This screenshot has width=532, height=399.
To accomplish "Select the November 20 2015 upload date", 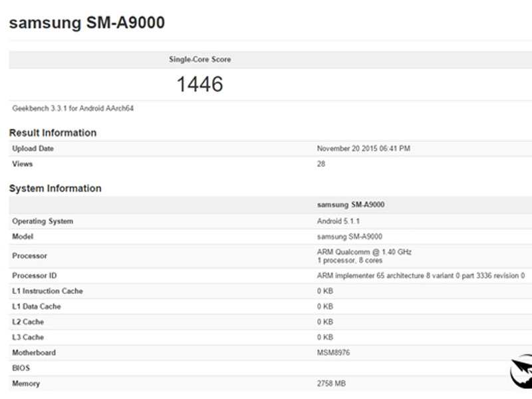I will pos(363,148).
